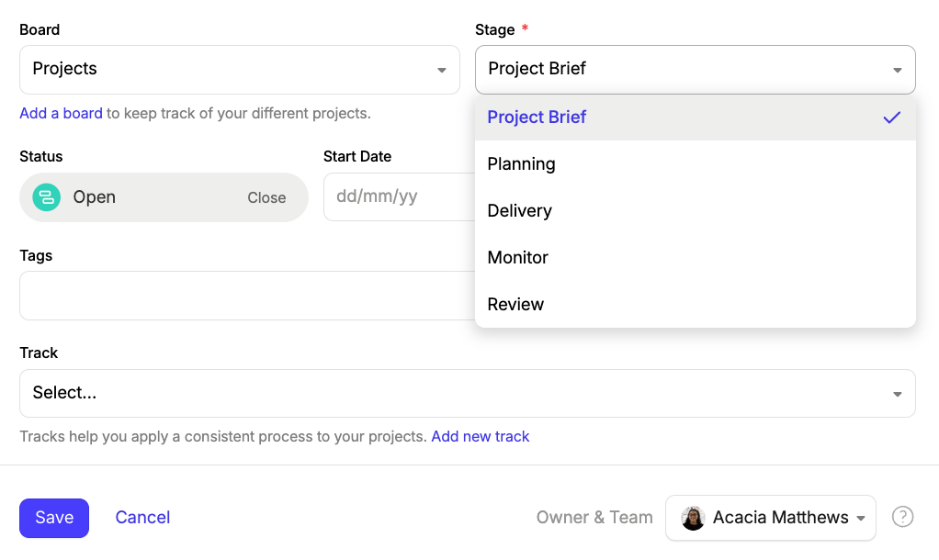Cancel editing the project
The image size is (939, 560).
(x=142, y=518)
